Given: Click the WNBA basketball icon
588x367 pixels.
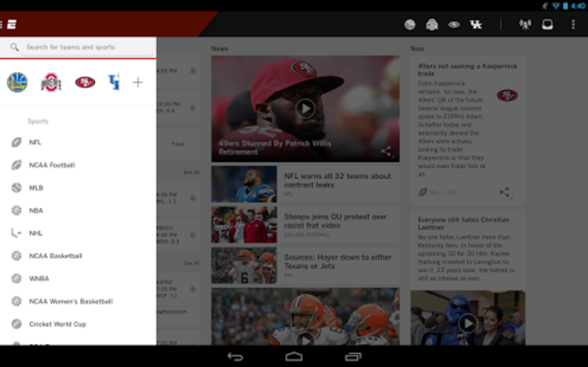Looking at the screenshot, I should tap(16, 278).
